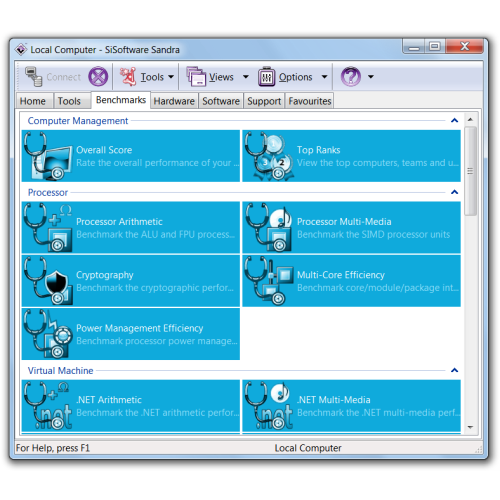
Task: Click the Views windows icon
Action: coord(196,77)
